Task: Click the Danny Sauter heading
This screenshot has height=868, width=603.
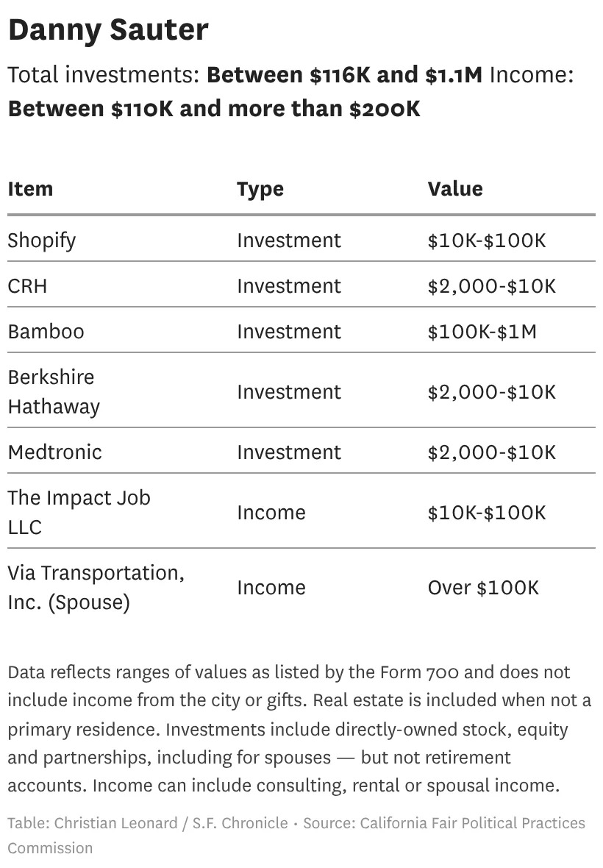Action: (x=108, y=30)
